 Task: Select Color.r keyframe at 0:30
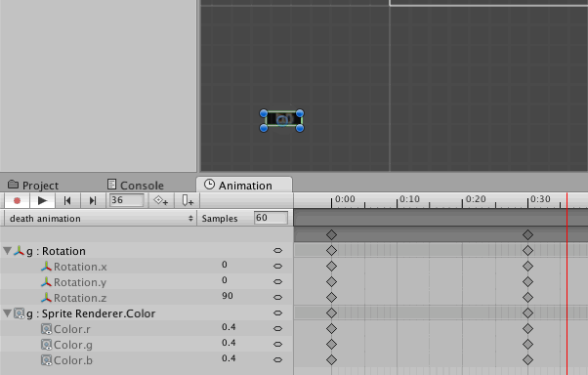[x=528, y=329]
